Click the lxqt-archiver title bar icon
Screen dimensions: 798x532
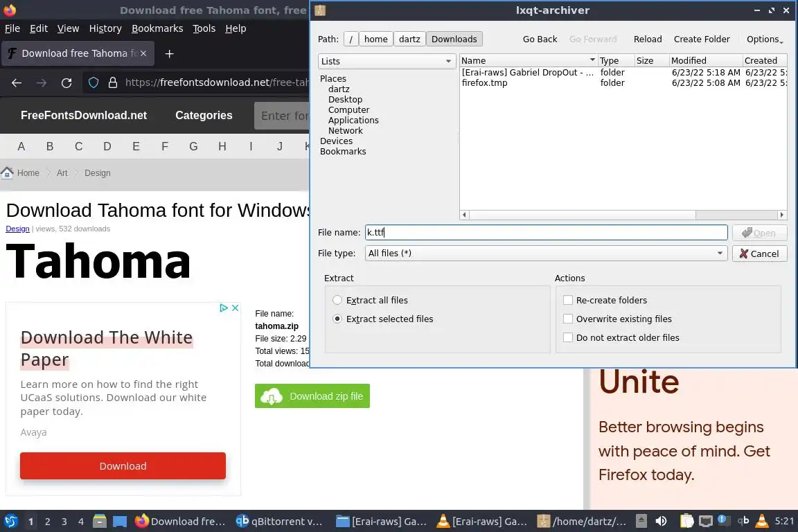pyautogui.click(x=320, y=10)
